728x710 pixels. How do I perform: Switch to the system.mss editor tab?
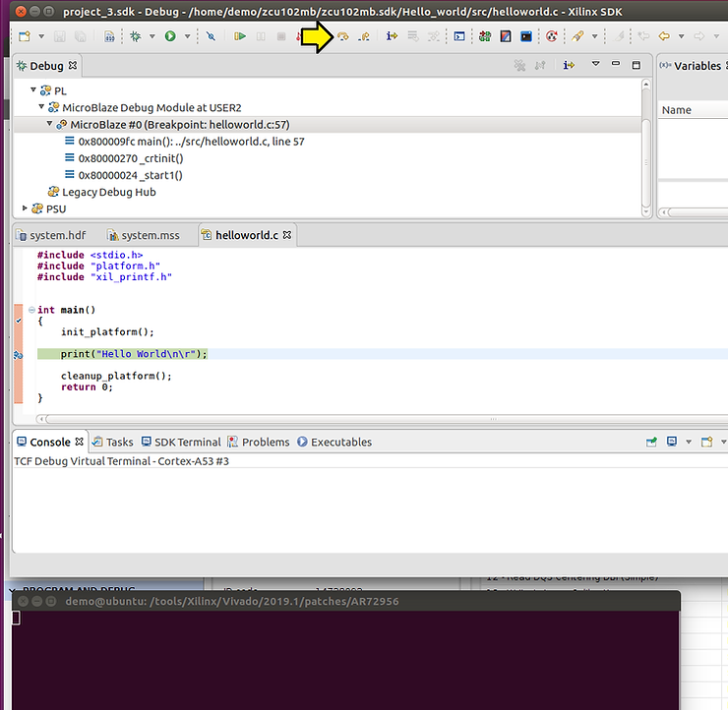tap(150, 236)
